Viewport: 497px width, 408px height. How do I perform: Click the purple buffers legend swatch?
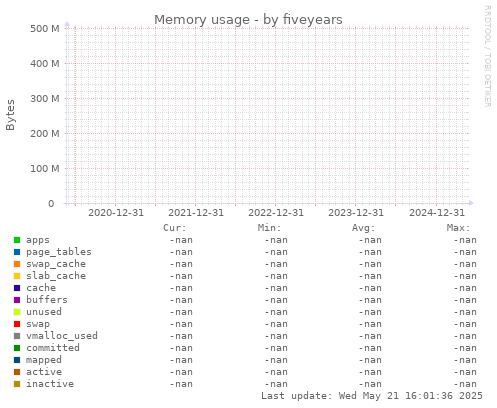pos(17,300)
